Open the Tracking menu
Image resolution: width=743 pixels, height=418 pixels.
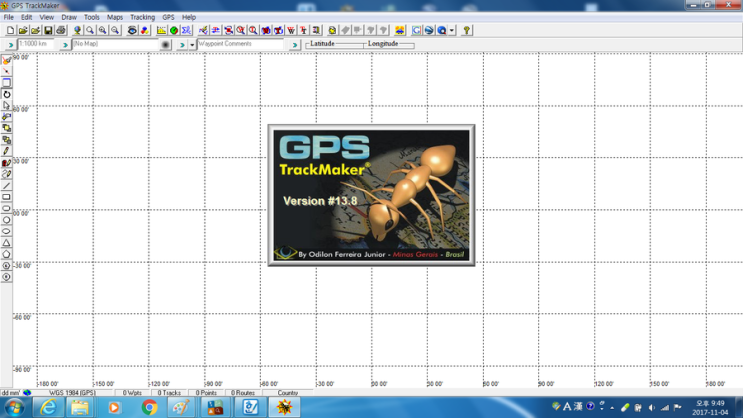tap(143, 17)
